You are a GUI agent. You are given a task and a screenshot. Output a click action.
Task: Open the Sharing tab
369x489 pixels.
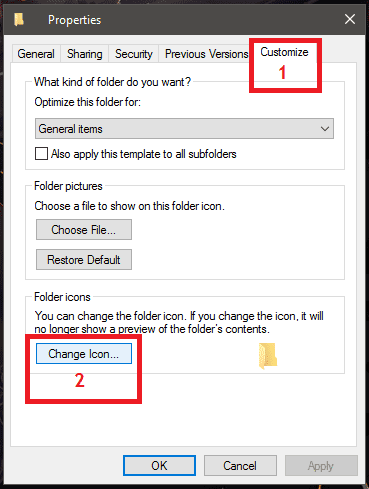click(x=85, y=54)
